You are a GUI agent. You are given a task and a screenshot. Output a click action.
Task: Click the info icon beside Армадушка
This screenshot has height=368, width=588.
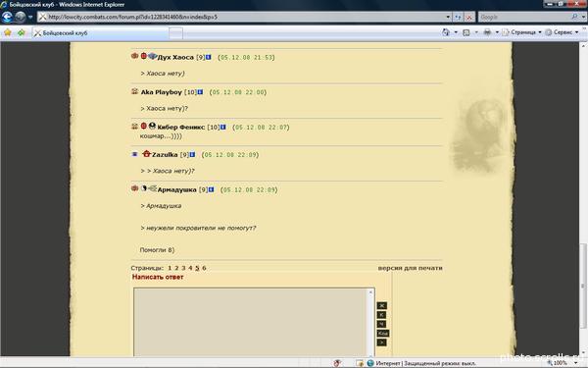[211, 189]
